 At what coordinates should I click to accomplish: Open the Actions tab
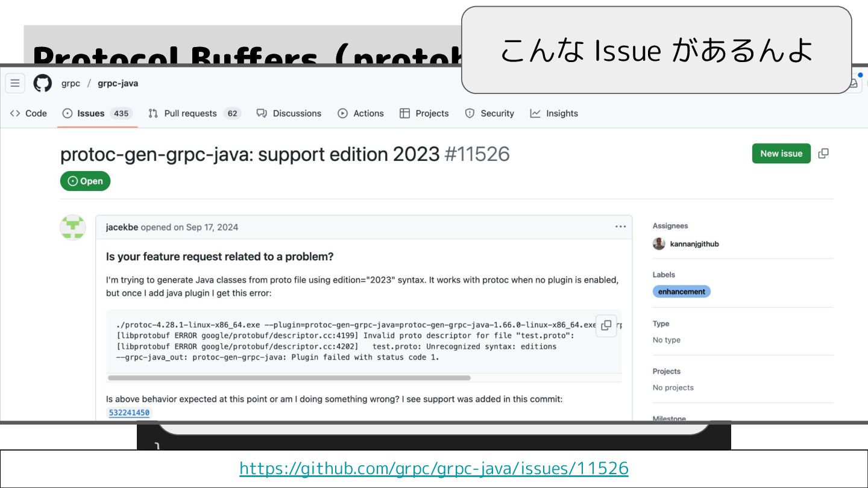[360, 113]
